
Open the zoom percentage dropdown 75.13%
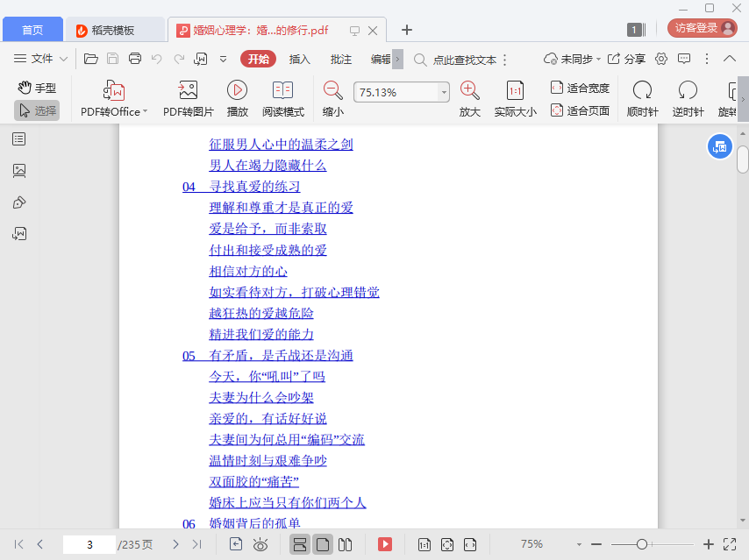(x=444, y=92)
